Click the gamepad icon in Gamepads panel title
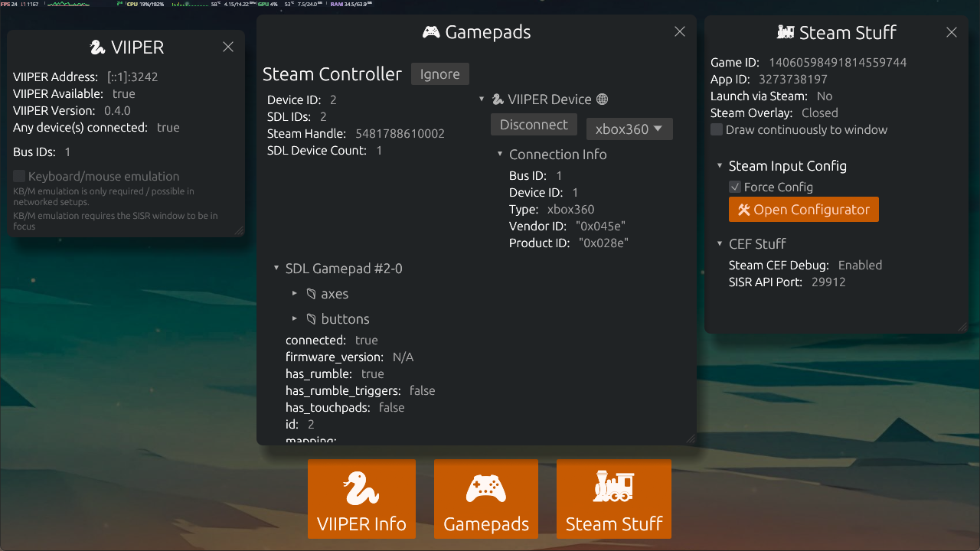The width and height of the screenshot is (980, 551). coord(432,32)
